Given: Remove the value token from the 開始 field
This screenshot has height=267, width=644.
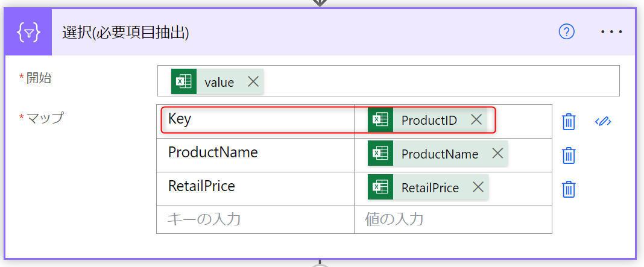Looking at the screenshot, I should click(x=253, y=82).
